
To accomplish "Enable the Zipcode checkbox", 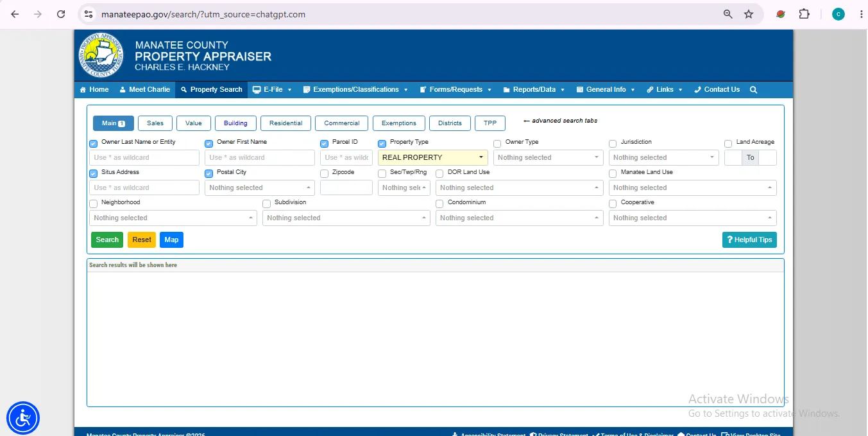I will (325, 174).
